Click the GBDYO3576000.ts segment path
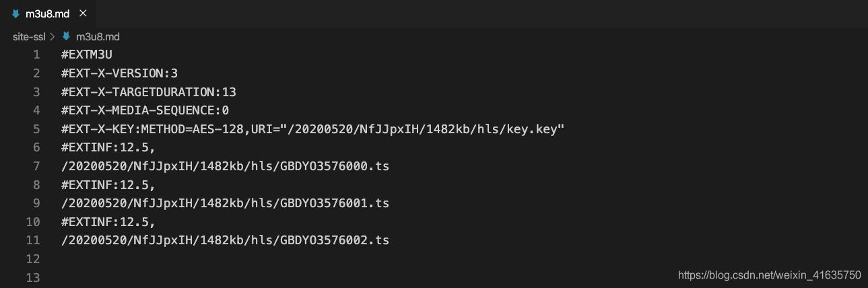Image resolution: width=868 pixels, height=288 pixels. (225, 166)
